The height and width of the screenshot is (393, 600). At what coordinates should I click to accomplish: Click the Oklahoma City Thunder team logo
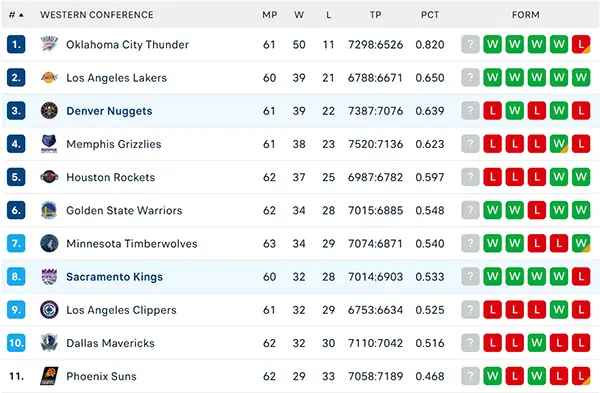click(49, 44)
